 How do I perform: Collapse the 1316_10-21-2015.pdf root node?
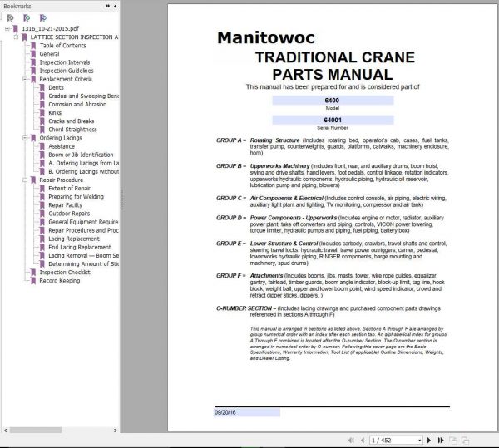point(7,28)
